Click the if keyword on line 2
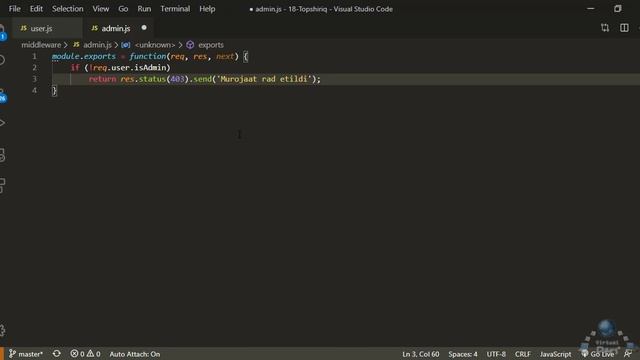Image resolution: width=640 pixels, height=360 pixels. 75,68
